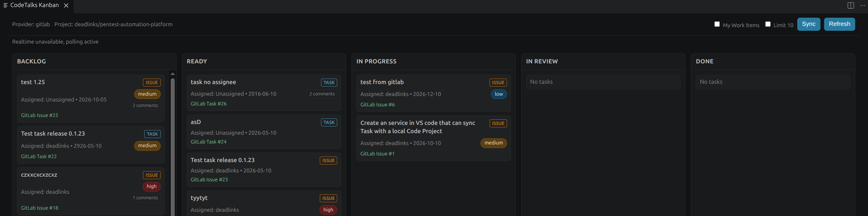Click the IN PROGRESS column header
Viewport: 868px width, 216px height.
[377, 62]
